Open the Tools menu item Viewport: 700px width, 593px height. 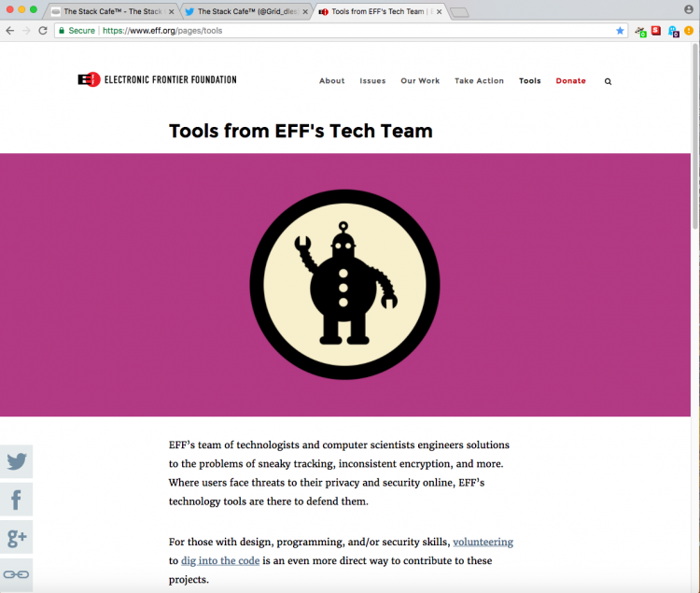(529, 81)
